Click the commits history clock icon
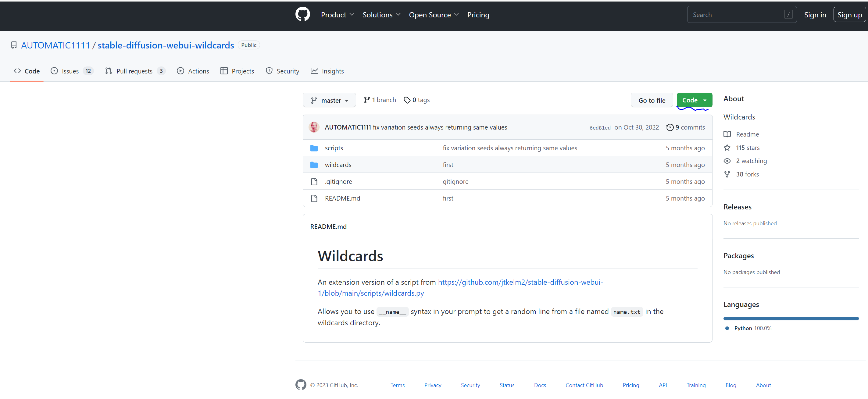Screen dimensions: 868x399 pos(670,127)
